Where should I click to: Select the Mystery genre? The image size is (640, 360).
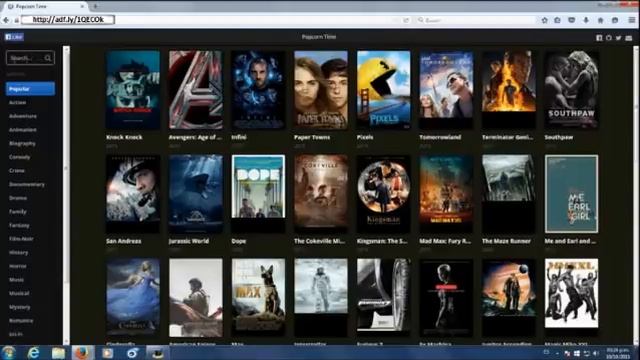(x=20, y=307)
